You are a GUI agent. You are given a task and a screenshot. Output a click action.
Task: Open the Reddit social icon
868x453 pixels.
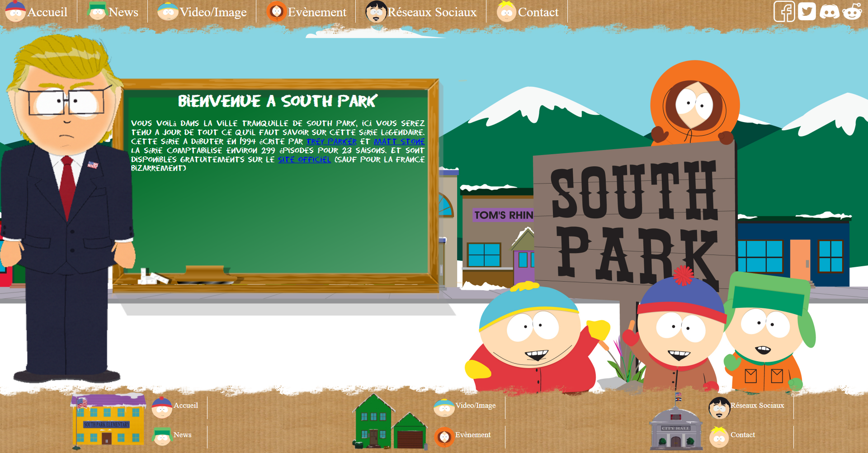(852, 12)
